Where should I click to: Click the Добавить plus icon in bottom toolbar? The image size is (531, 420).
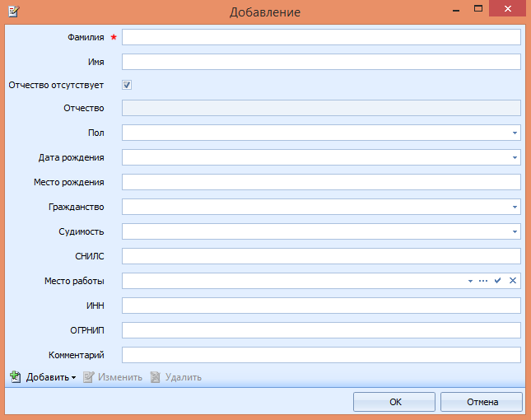point(16,376)
